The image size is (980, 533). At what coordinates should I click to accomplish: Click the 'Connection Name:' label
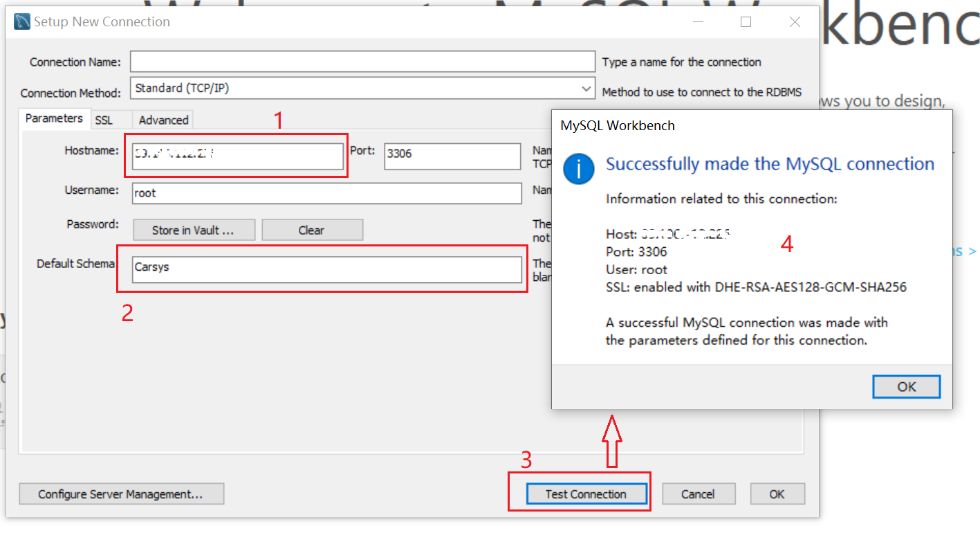click(75, 62)
